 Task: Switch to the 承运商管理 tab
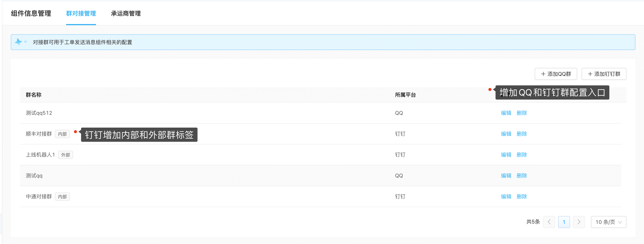tap(126, 13)
